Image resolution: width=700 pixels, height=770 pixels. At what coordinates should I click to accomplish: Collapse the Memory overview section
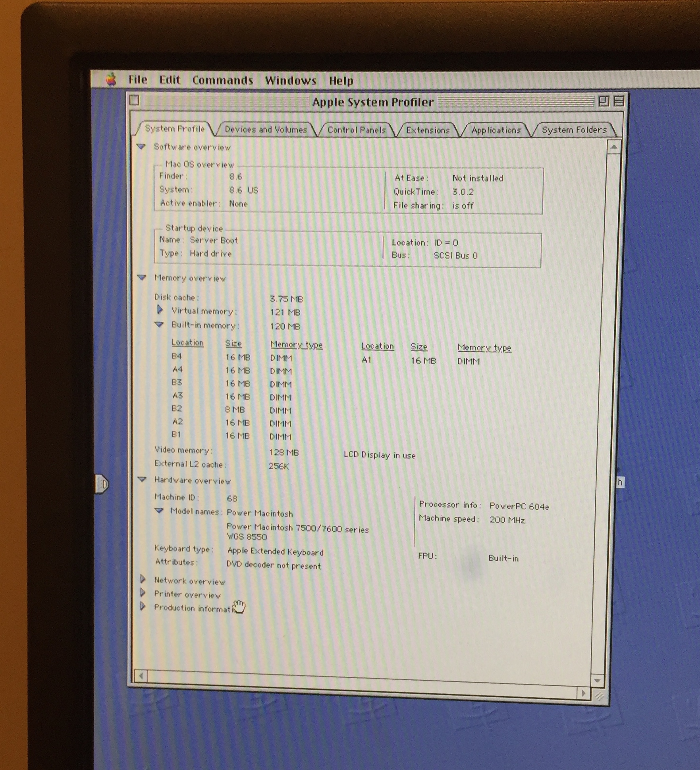142,277
